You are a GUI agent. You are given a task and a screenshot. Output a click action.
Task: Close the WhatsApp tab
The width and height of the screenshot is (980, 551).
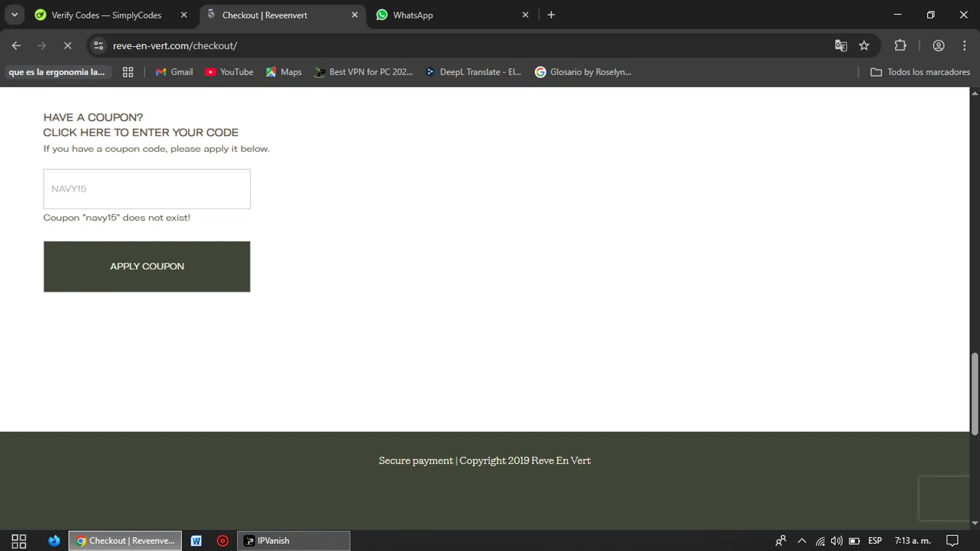[525, 15]
